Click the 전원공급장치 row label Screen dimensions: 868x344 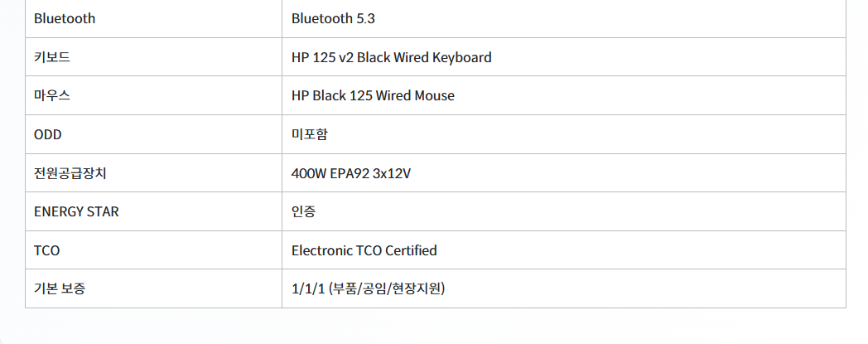[70, 173]
